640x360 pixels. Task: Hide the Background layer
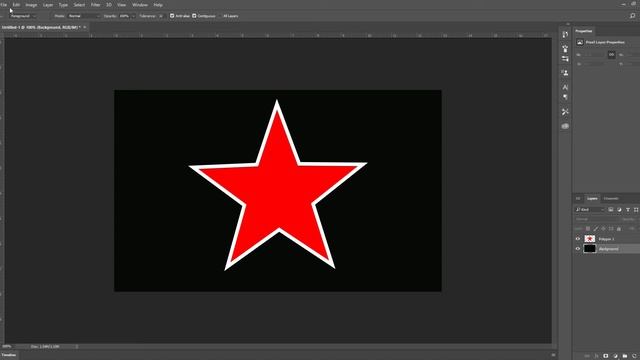(x=578, y=249)
